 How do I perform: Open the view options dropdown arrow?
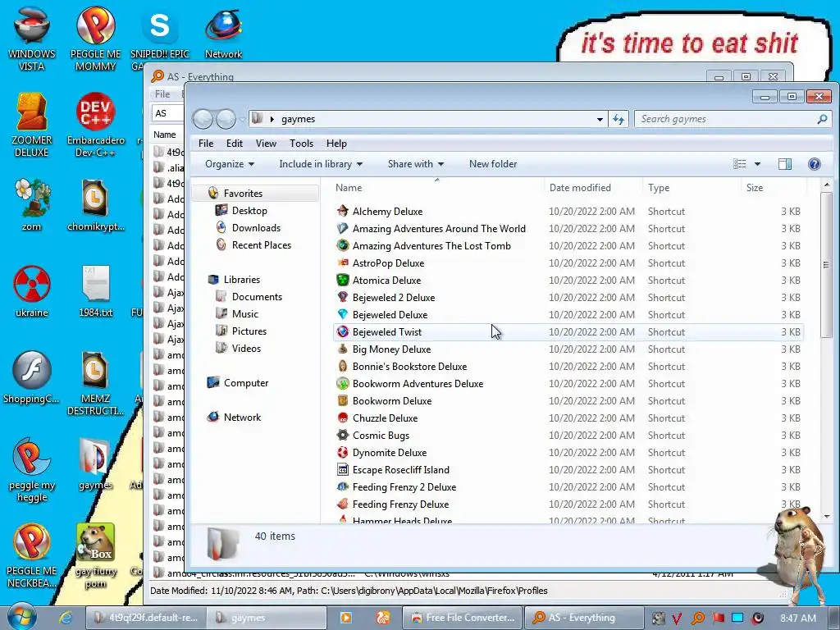tap(757, 164)
